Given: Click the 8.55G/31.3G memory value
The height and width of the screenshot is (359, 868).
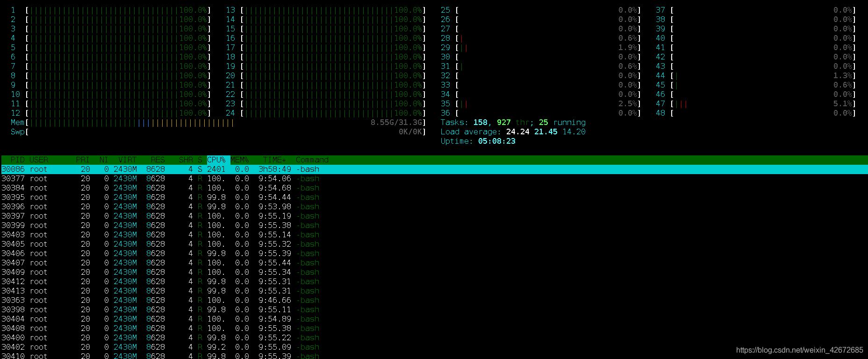Looking at the screenshot, I should click(396, 123).
